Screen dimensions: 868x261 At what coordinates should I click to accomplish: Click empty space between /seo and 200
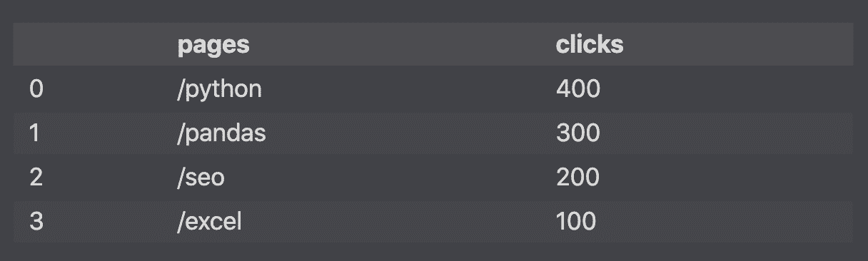(x=389, y=178)
